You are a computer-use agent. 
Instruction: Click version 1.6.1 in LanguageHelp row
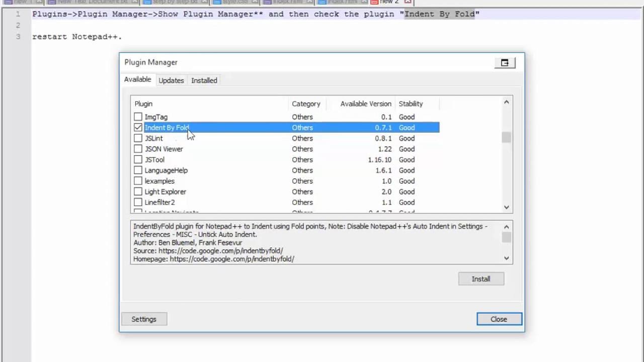coord(383,170)
